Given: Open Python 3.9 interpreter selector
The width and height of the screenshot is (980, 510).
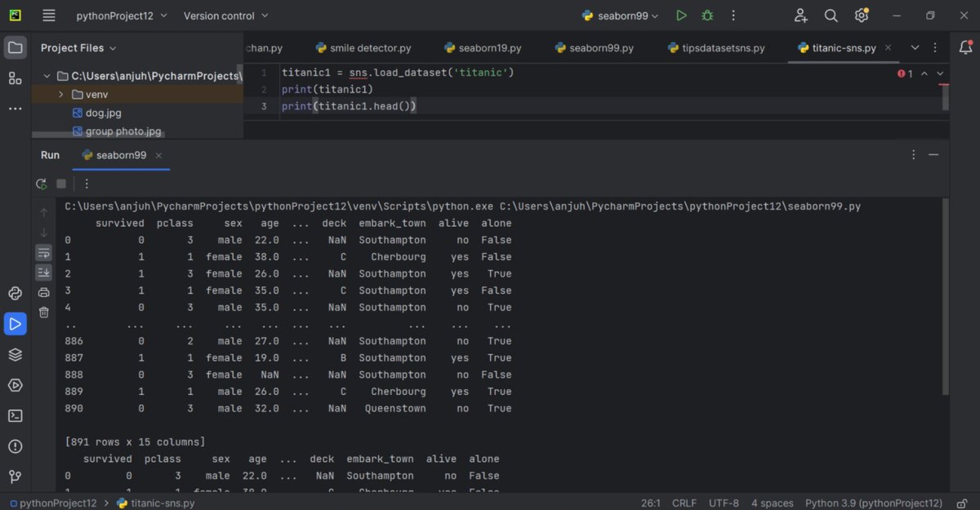Looking at the screenshot, I should coord(874,503).
